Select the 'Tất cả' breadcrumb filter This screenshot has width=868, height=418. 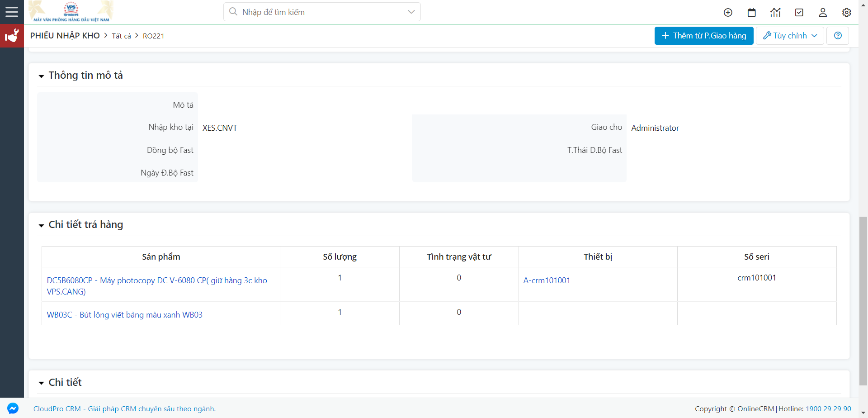(122, 36)
